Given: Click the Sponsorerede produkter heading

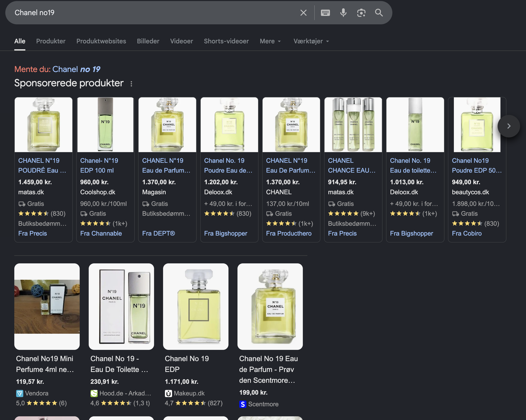Looking at the screenshot, I should pyautogui.click(x=69, y=83).
